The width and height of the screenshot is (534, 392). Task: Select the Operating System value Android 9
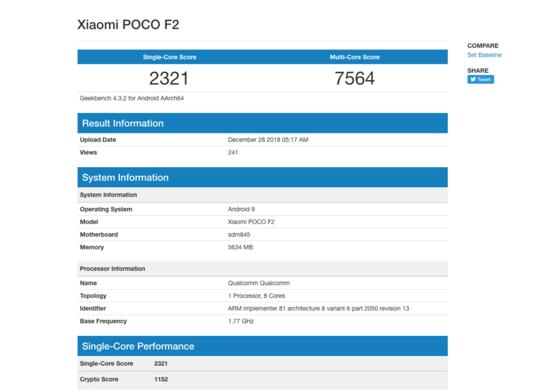pyautogui.click(x=241, y=209)
